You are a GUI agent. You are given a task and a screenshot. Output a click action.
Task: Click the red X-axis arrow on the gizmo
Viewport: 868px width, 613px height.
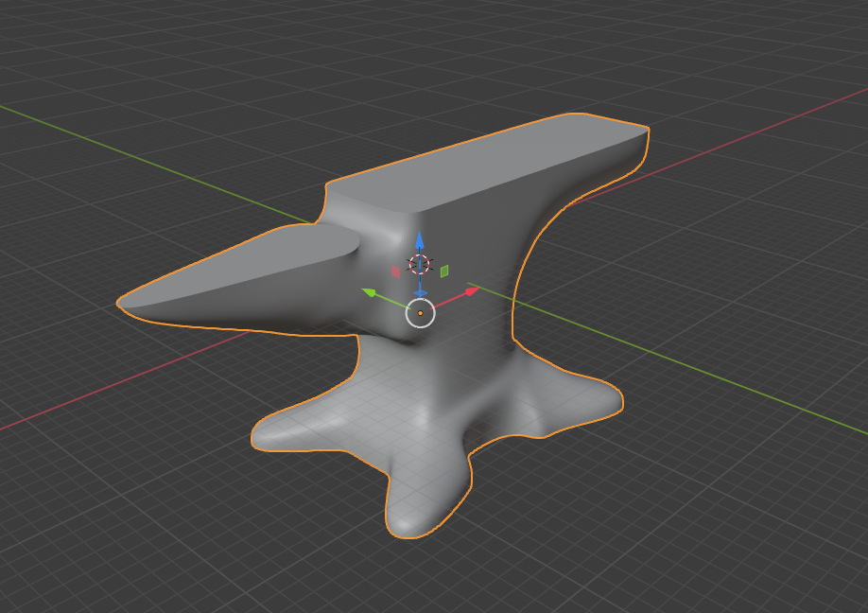tap(470, 291)
